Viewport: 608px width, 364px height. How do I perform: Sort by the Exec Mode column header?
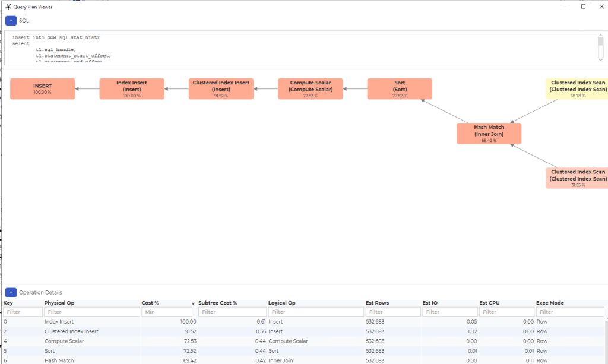point(550,303)
